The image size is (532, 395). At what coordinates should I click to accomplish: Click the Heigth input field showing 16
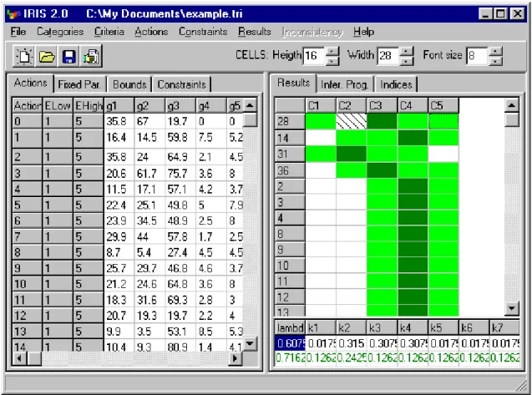coord(314,56)
